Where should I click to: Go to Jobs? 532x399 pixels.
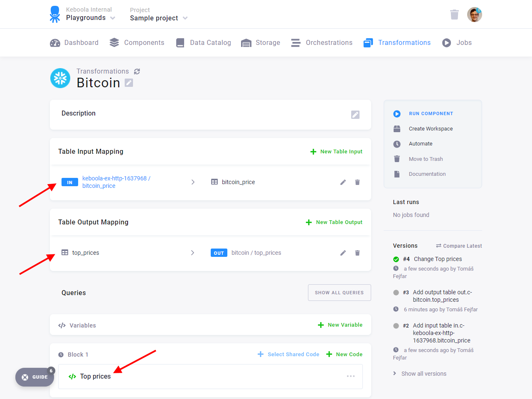(x=457, y=42)
